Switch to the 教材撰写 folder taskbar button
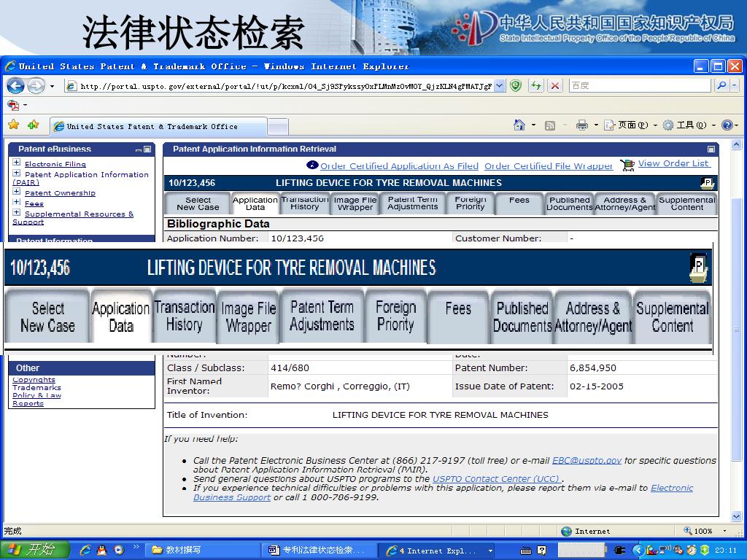The image size is (747, 560). 201,550
